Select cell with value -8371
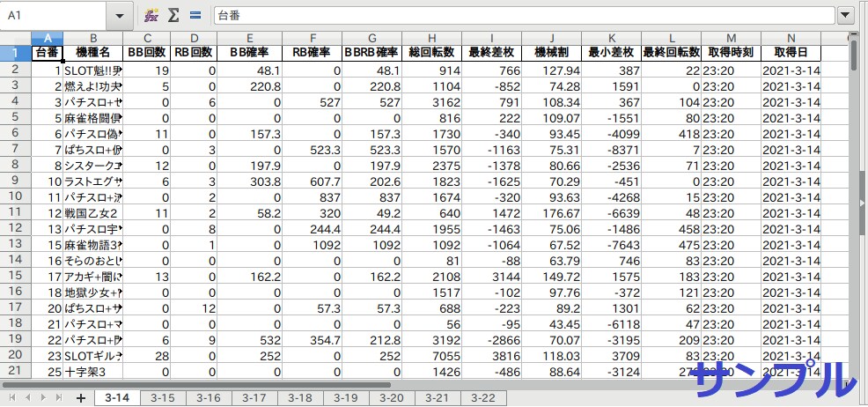The height and width of the screenshot is (407, 868). click(611, 150)
